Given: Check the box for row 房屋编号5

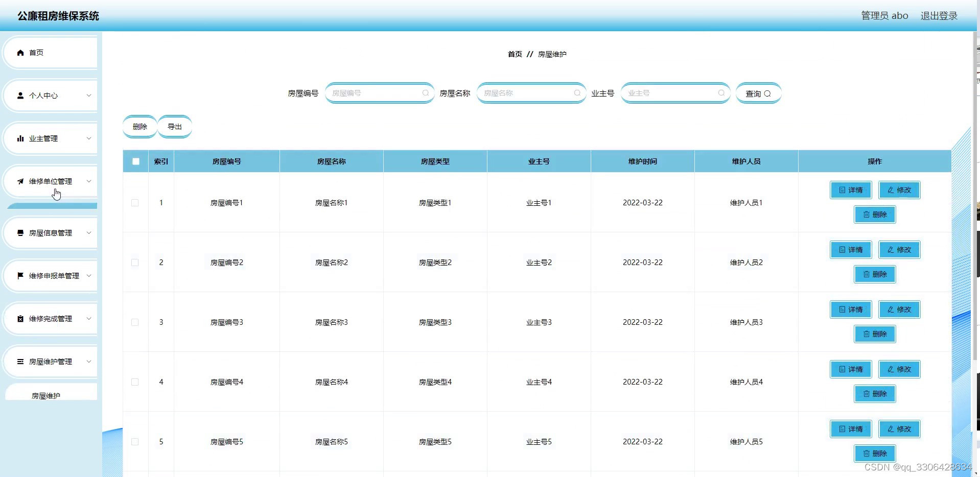Looking at the screenshot, I should [x=135, y=442].
